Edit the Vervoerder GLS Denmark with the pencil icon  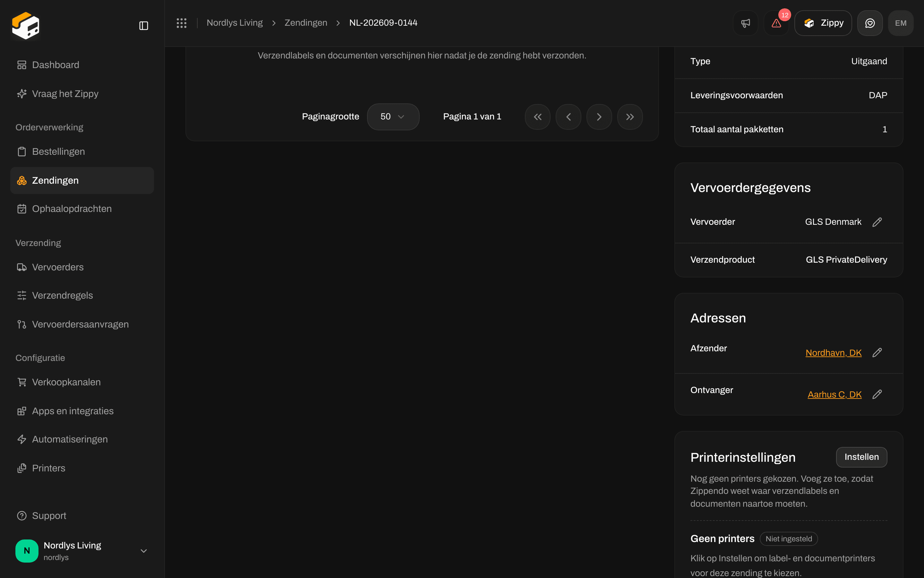(877, 222)
